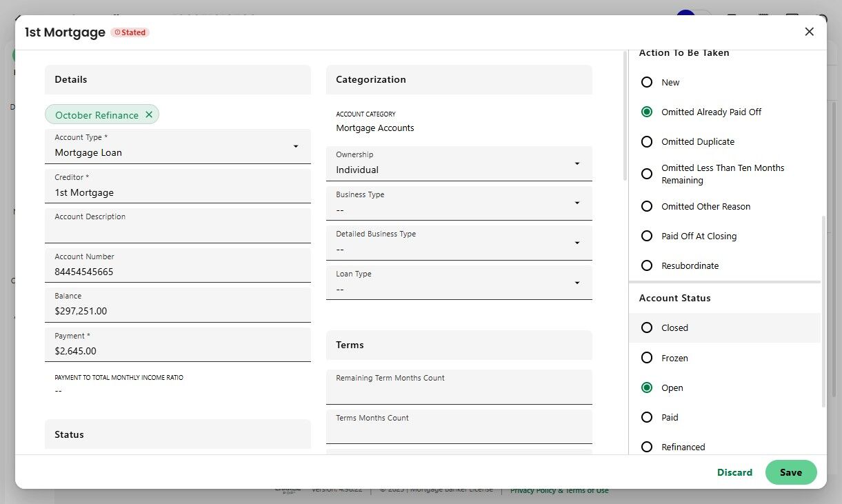Choose Omitted Duplicate action option
842x504 pixels.
[x=647, y=141]
